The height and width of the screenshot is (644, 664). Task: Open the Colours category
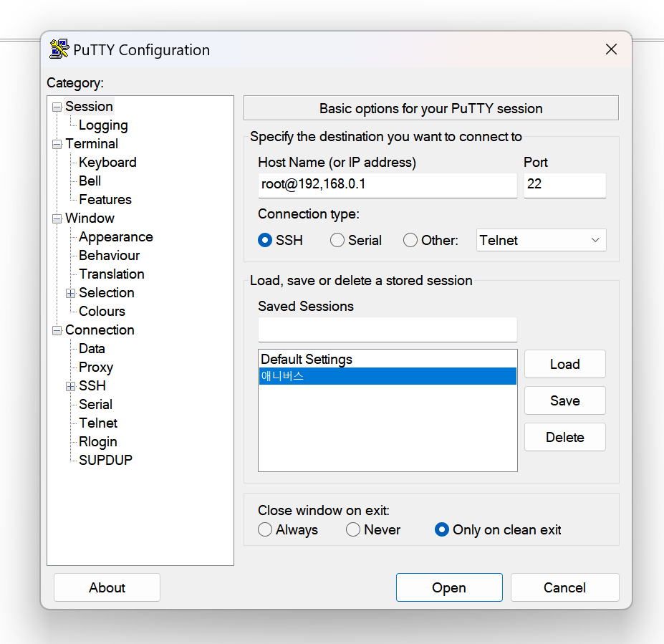[x=102, y=311]
